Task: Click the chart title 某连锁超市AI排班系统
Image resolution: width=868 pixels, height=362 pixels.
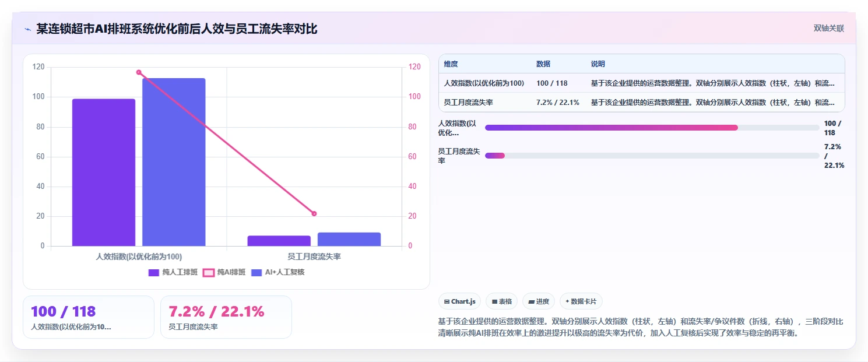Action: pos(177,29)
